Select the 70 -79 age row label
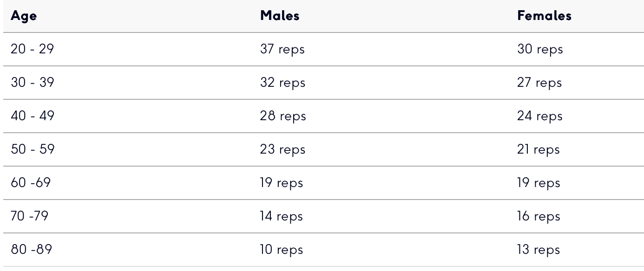Screen dimensions: 644x271 30,216
